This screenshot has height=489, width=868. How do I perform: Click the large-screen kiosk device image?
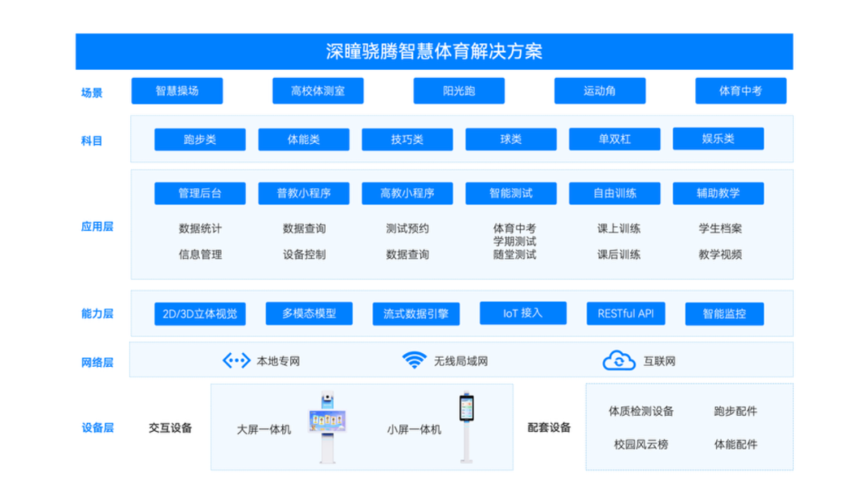(x=327, y=427)
